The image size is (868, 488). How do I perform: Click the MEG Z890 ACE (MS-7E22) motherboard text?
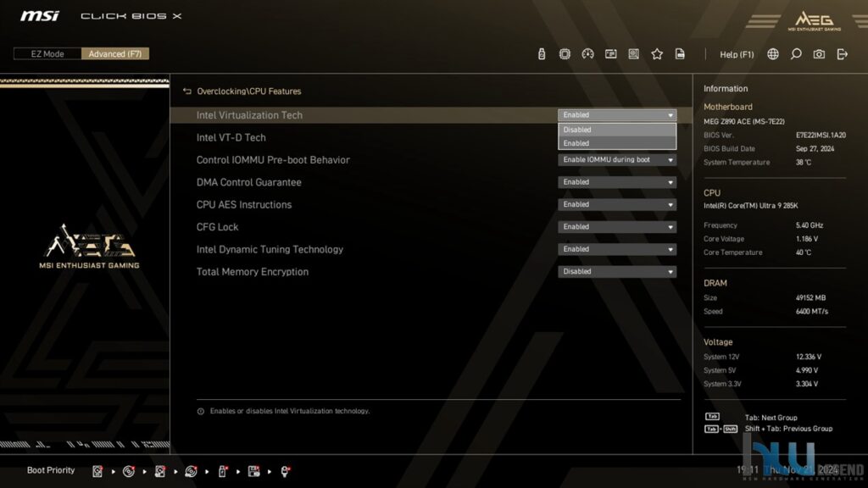744,122
